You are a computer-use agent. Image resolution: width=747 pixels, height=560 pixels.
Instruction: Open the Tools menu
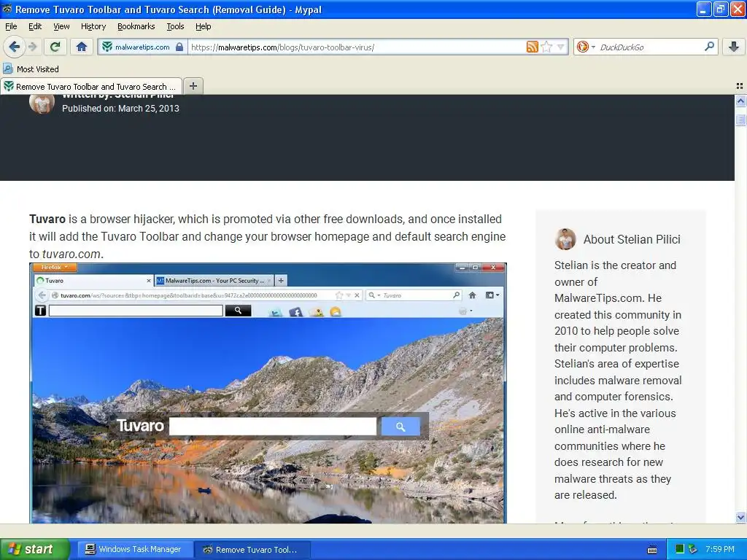pos(175,27)
